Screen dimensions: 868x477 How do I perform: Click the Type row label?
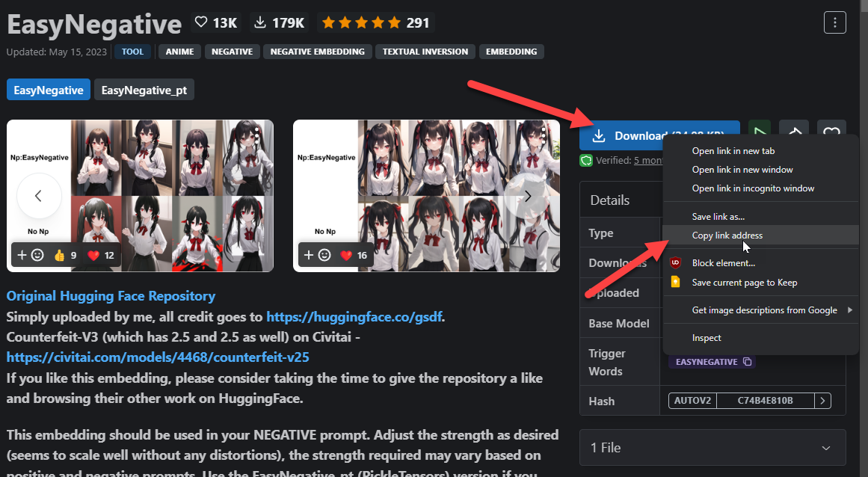600,233
